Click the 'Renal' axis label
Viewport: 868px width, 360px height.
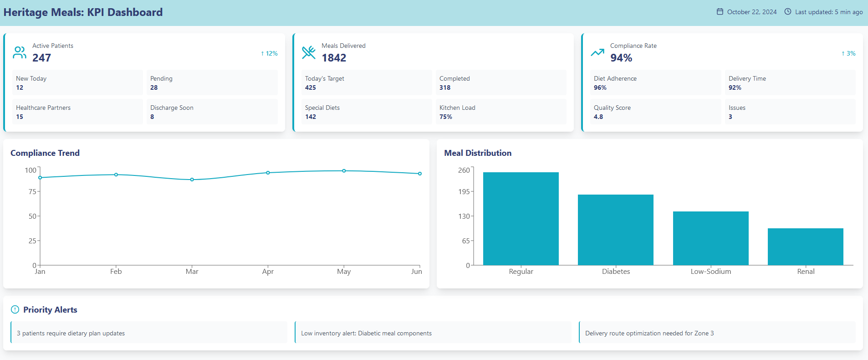(x=806, y=272)
